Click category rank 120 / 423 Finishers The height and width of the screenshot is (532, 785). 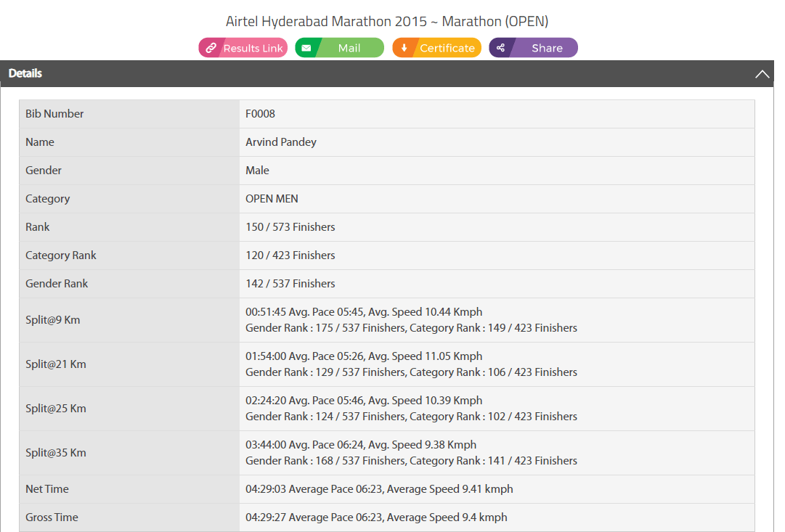tap(290, 255)
